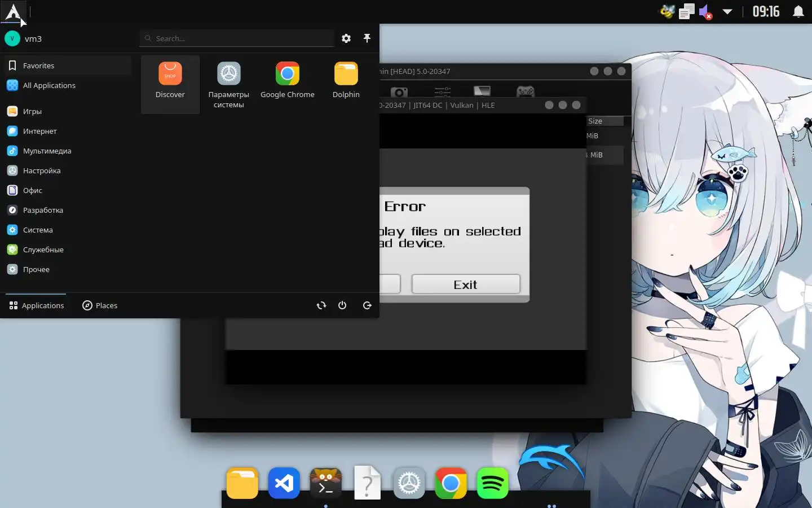Open the notifications bell icon
The height and width of the screenshot is (508, 812).
pyautogui.click(x=798, y=11)
